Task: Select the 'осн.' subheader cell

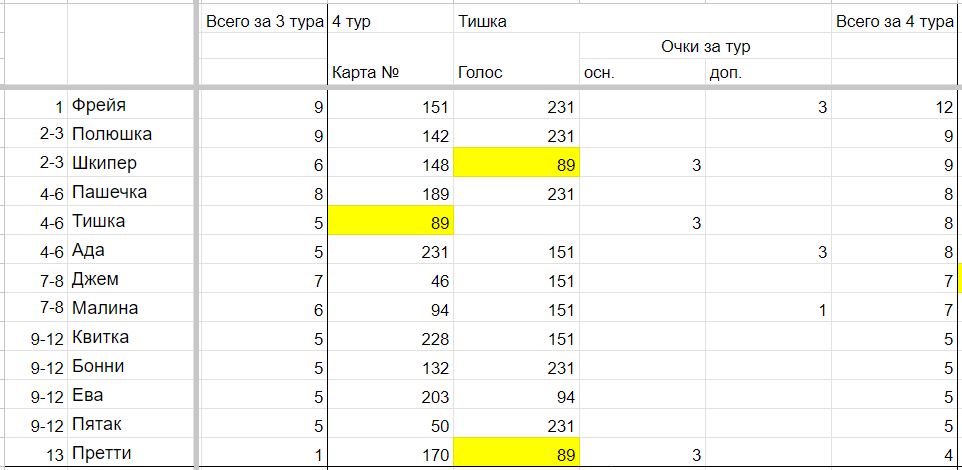Action: click(x=642, y=72)
